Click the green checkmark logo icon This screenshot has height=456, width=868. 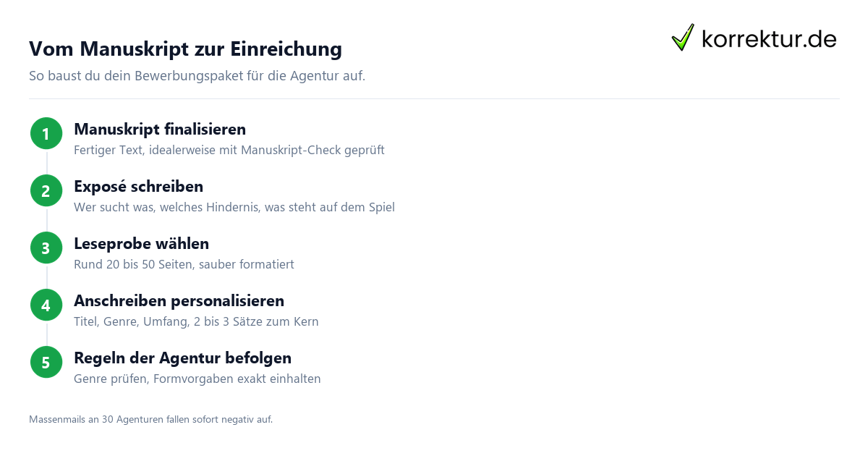click(683, 38)
